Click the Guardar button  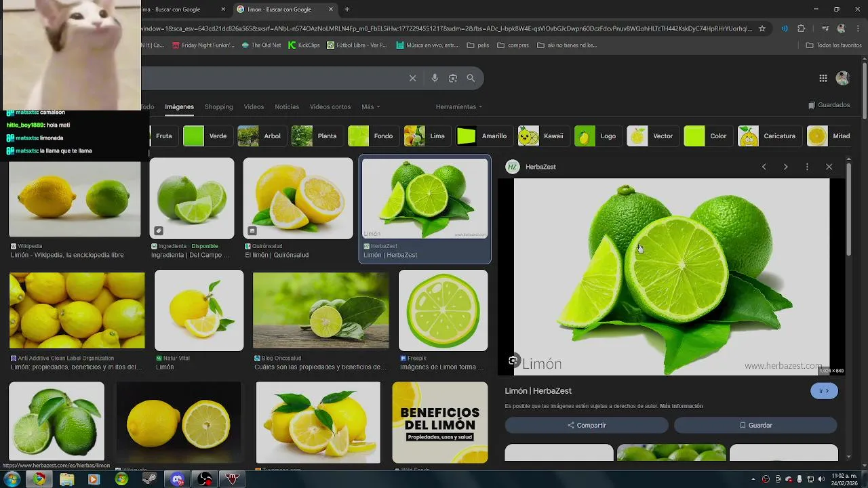tap(755, 425)
